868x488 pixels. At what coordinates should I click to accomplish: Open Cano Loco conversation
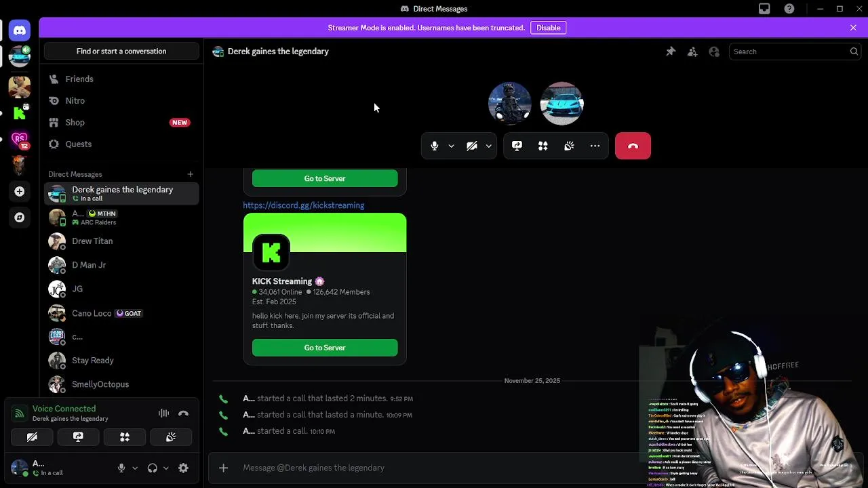pos(121,313)
